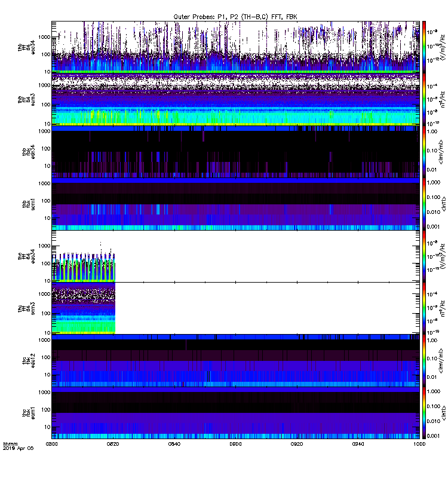Viewport: 448px width, 478px height.
Task: Click the "hhmm" axis unit label
Action: tap(10, 444)
